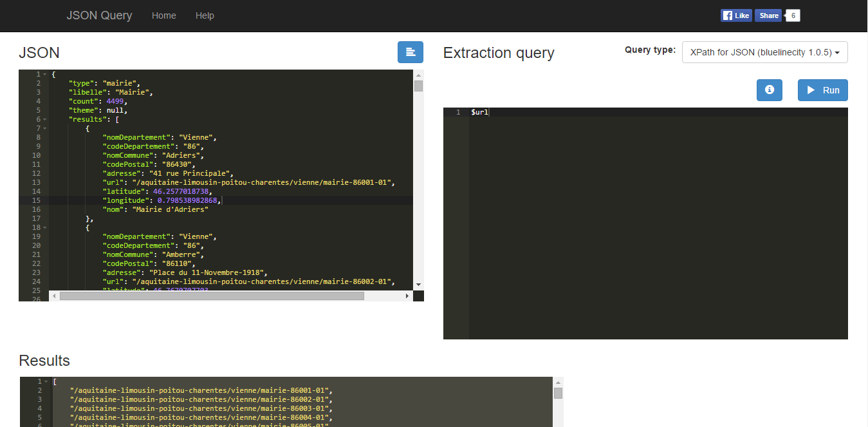This screenshot has width=868, height=427.
Task: Click the JSON section heading
Action: (39, 53)
